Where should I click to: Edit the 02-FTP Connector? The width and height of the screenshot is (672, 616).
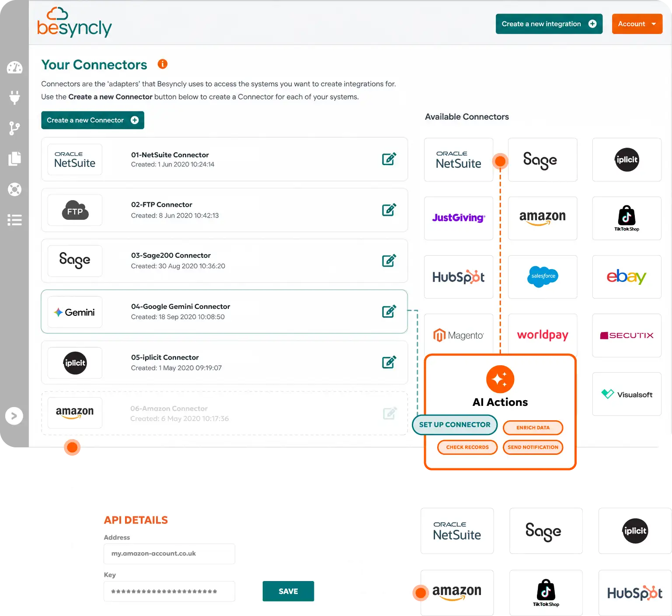[389, 210]
